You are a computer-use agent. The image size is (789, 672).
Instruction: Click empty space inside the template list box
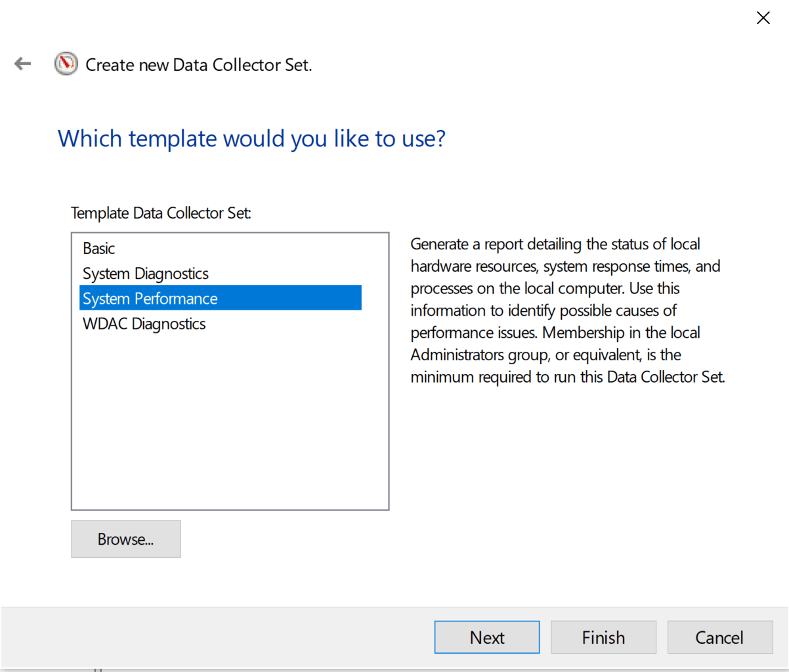[230, 427]
